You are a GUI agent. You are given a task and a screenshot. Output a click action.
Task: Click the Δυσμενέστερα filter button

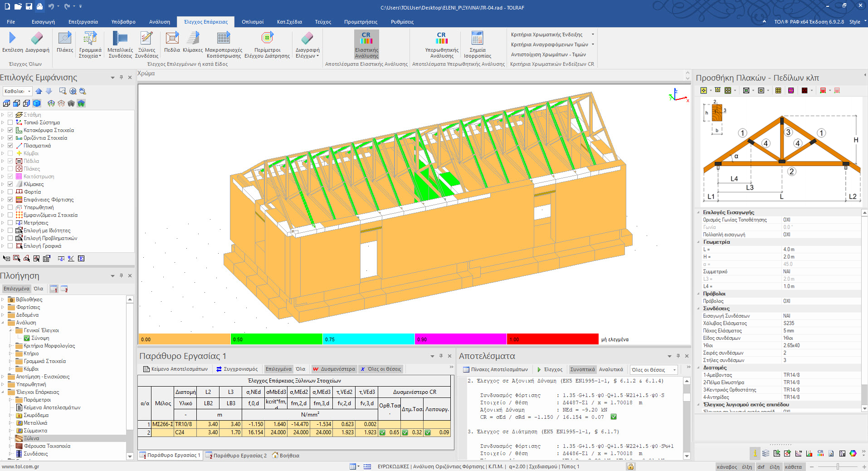point(334,369)
